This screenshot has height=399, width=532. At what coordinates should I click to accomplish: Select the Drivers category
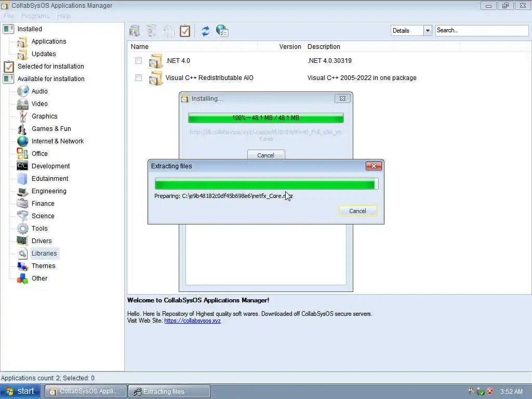tap(42, 241)
